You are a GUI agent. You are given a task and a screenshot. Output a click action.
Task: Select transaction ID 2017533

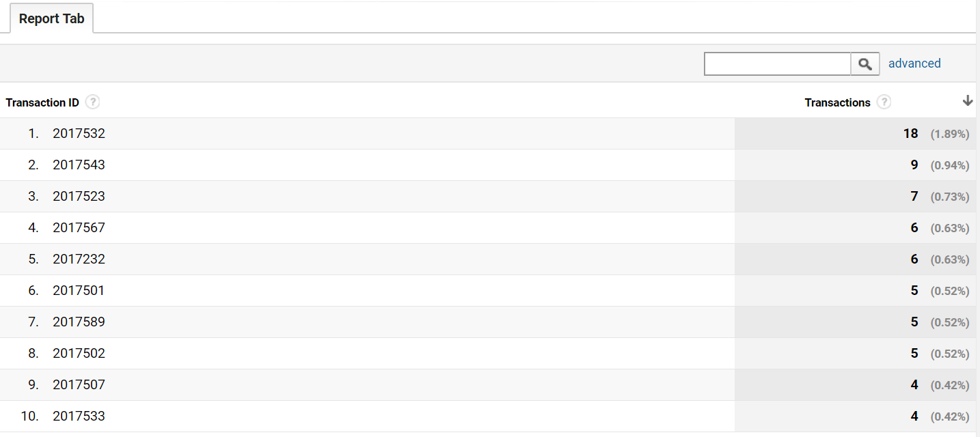pos(79,417)
